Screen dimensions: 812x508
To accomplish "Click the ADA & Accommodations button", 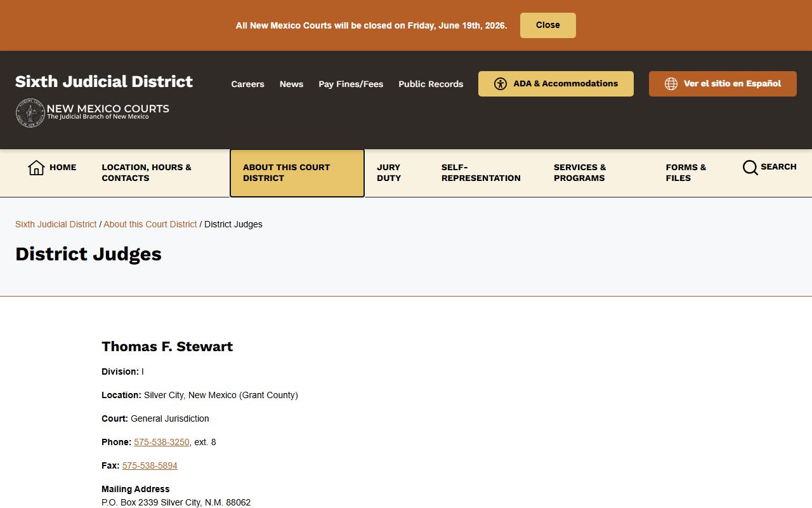I will pos(556,84).
